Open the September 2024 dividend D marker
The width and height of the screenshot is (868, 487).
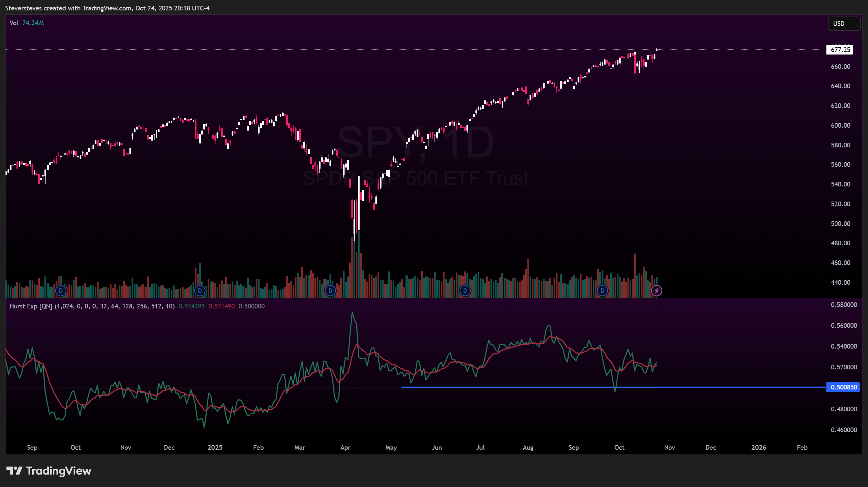point(61,290)
